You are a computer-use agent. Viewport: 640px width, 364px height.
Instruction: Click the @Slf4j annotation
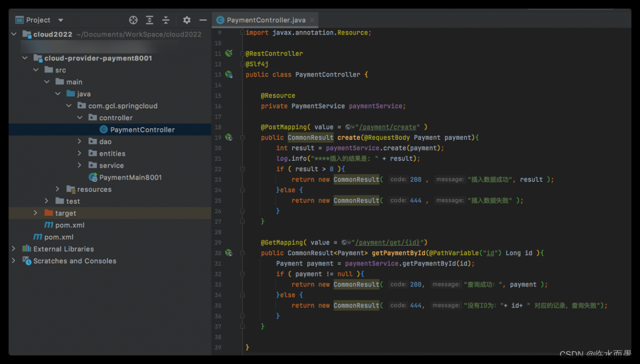tap(257, 64)
